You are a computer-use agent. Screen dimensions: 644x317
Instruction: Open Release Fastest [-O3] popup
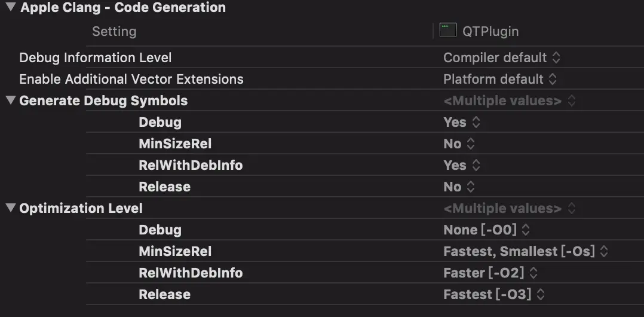click(494, 294)
